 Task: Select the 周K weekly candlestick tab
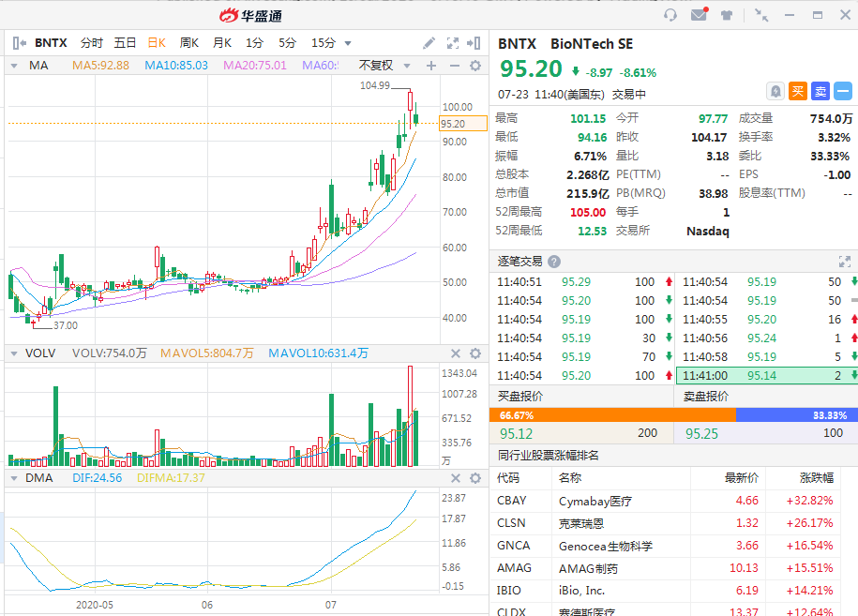(189, 43)
